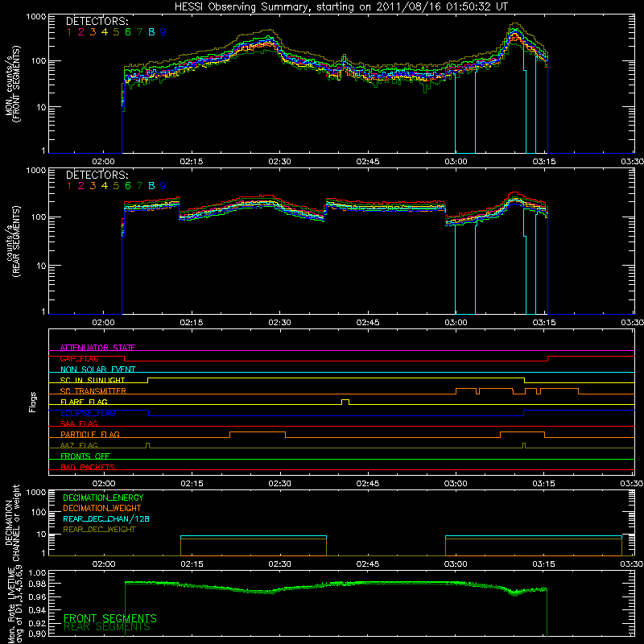
Task: Click the 03:00 tick under the decimation panel
Action: tap(456, 564)
